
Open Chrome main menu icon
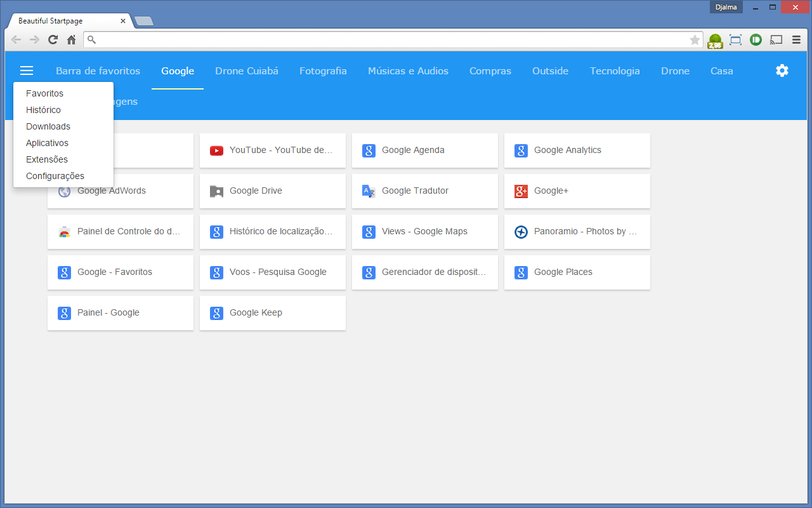(x=796, y=40)
